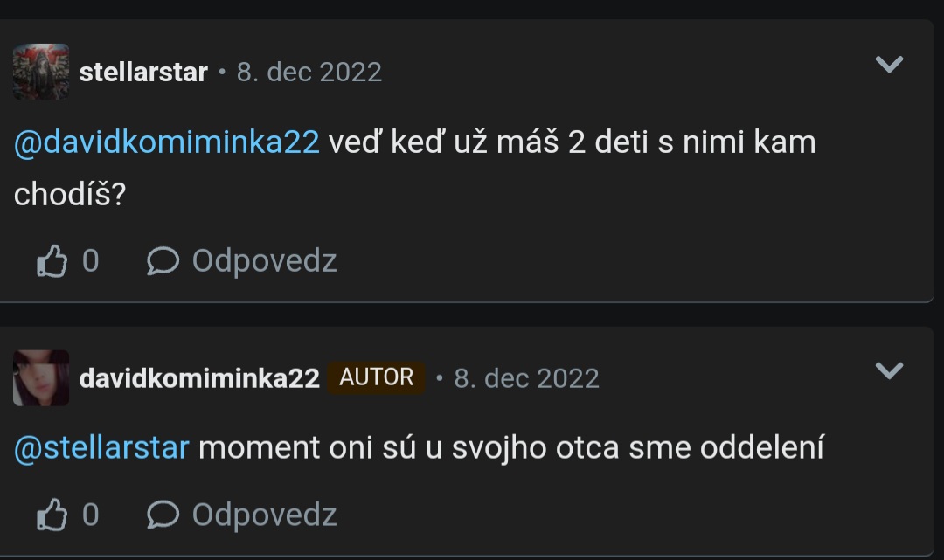The width and height of the screenshot is (944, 560).
Task: Click the like count on stellarstar's comment
Action: (x=91, y=261)
